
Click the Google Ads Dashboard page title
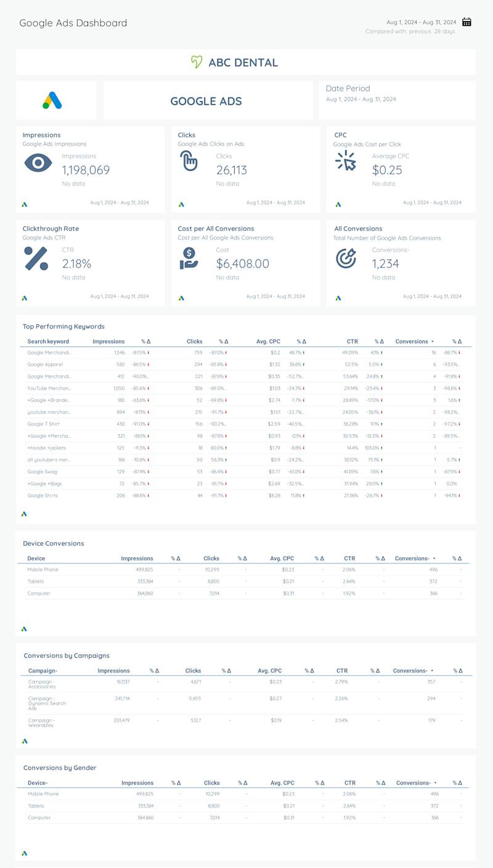(73, 23)
